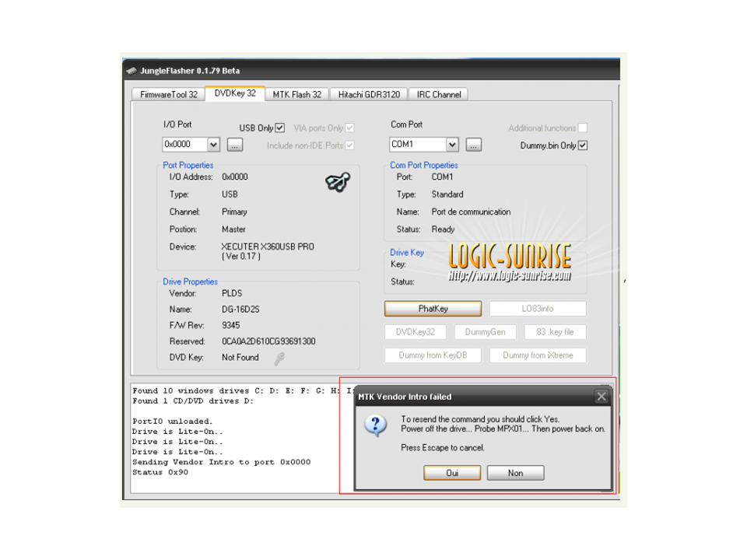
Task: Click the Dummy from KeyDB button
Action: tap(433, 355)
